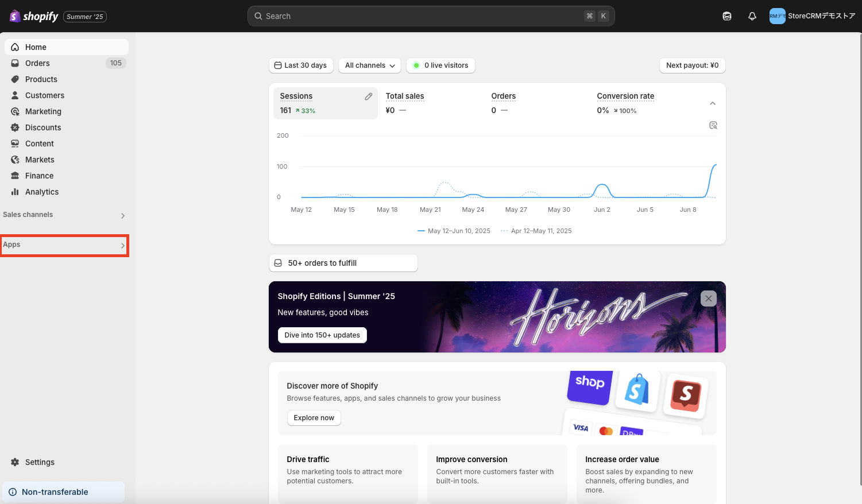Click the 0 live visitors button
The height and width of the screenshot is (504, 862).
(440, 65)
